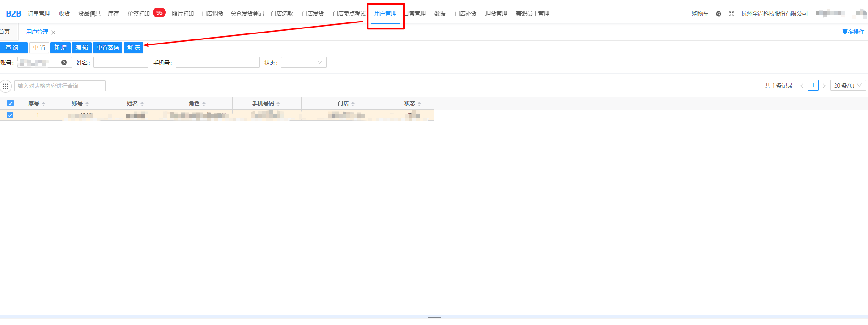The width and height of the screenshot is (868, 325).
Task: Open the 价签打印 menu with 96 badge
Action: coord(139,14)
